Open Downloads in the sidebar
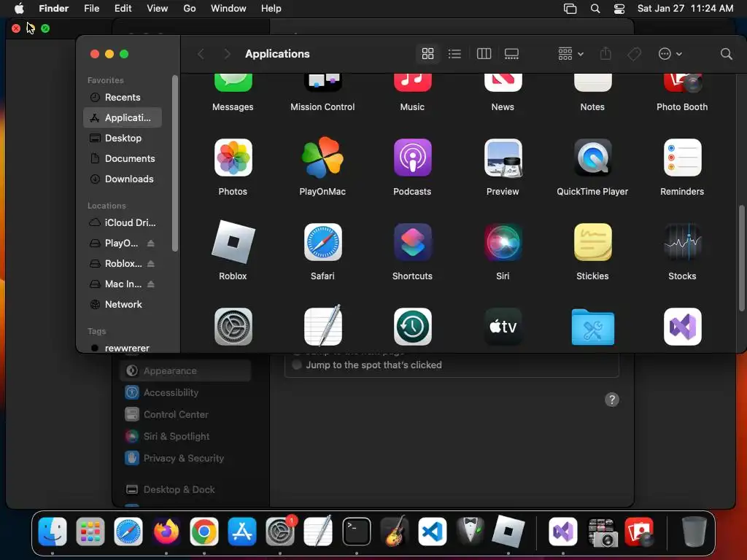Viewport: 747px width, 560px height. coord(123,179)
